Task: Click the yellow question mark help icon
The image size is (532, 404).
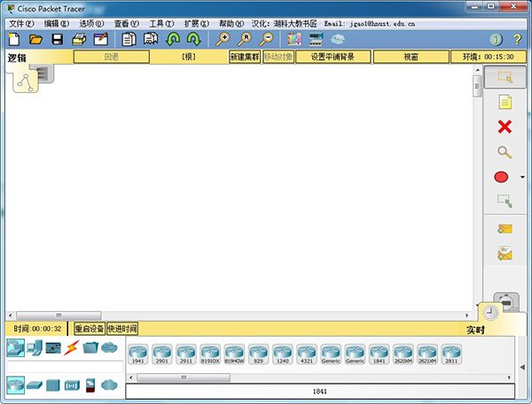Action: pos(517,40)
